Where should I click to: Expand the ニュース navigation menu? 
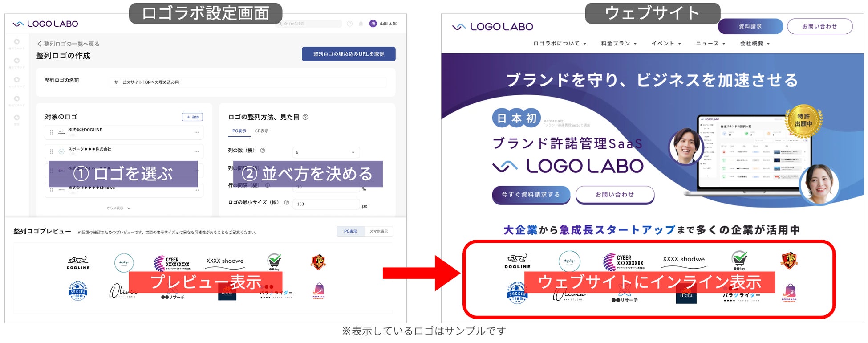point(710,44)
